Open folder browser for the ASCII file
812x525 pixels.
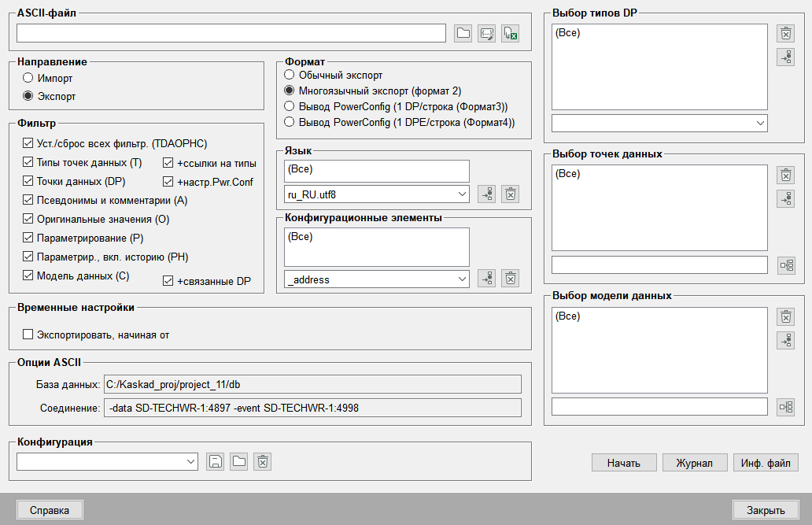(x=463, y=34)
